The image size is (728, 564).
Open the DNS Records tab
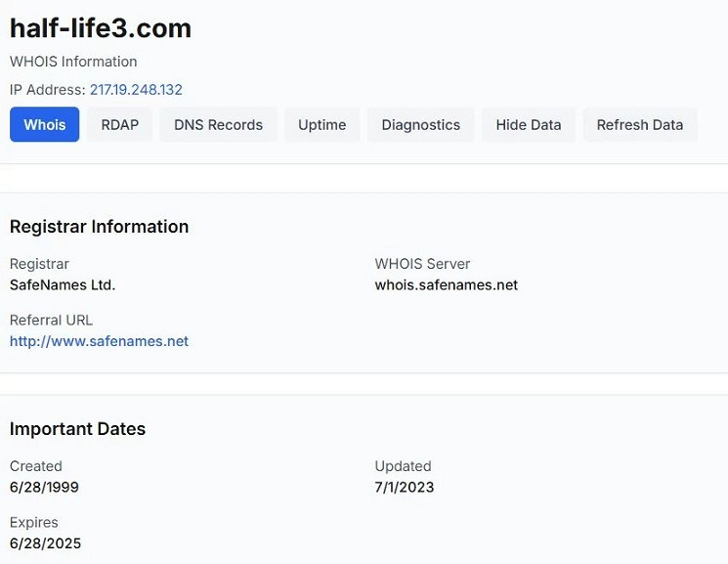tap(218, 125)
